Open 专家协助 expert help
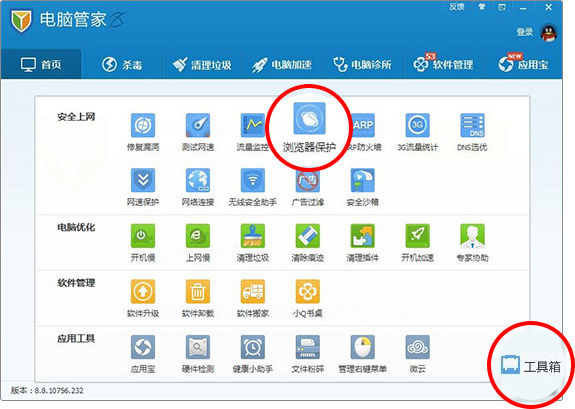Screen dimensions: 575x409 (472, 243)
